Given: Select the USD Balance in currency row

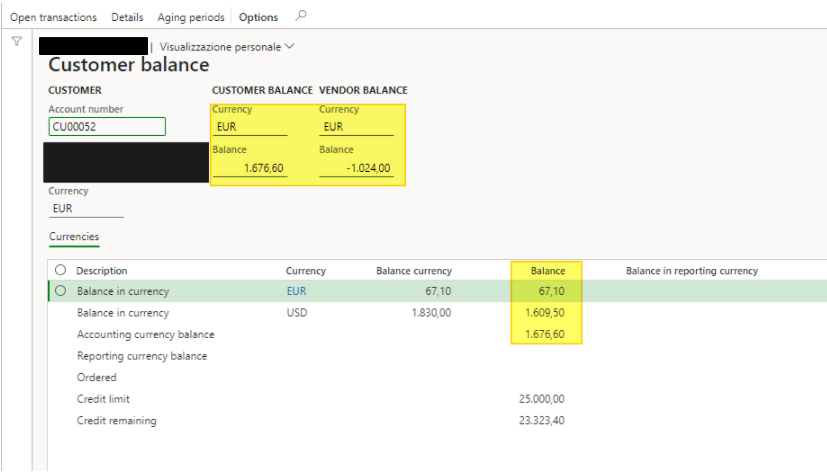Looking at the screenshot, I should pos(123,313).
